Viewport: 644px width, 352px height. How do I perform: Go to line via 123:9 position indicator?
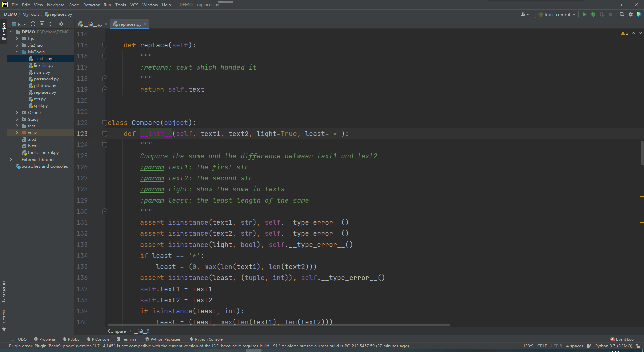(528, 346)
